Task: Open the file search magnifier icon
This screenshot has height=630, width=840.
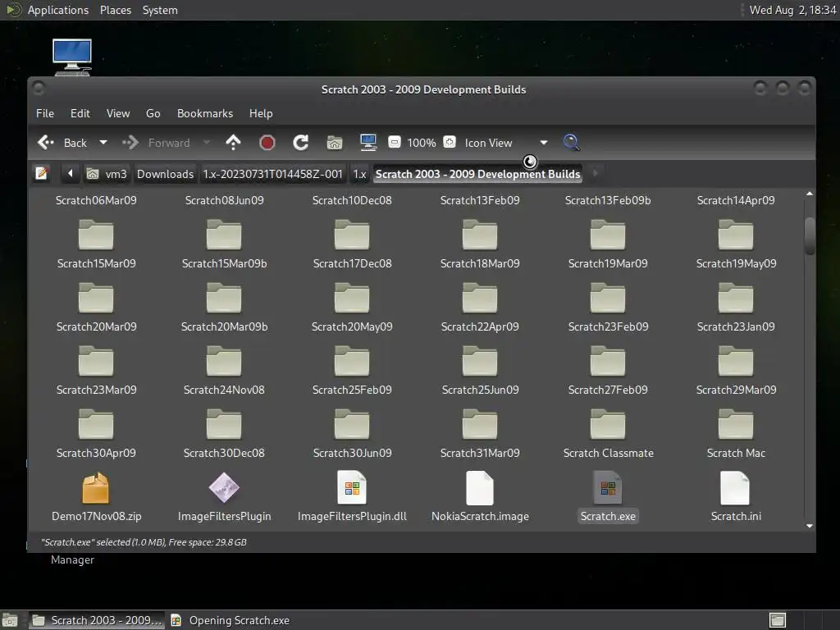Action: pos(571,143)
